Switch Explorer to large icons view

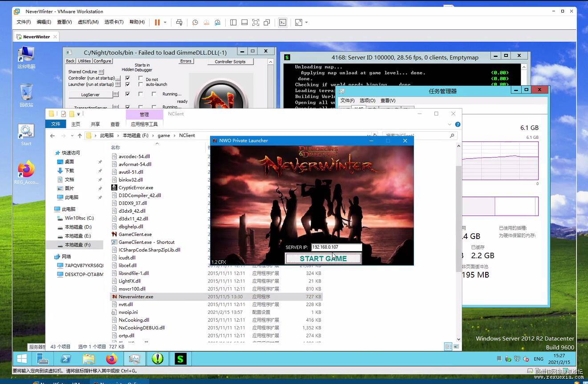[x=456, y=347]
